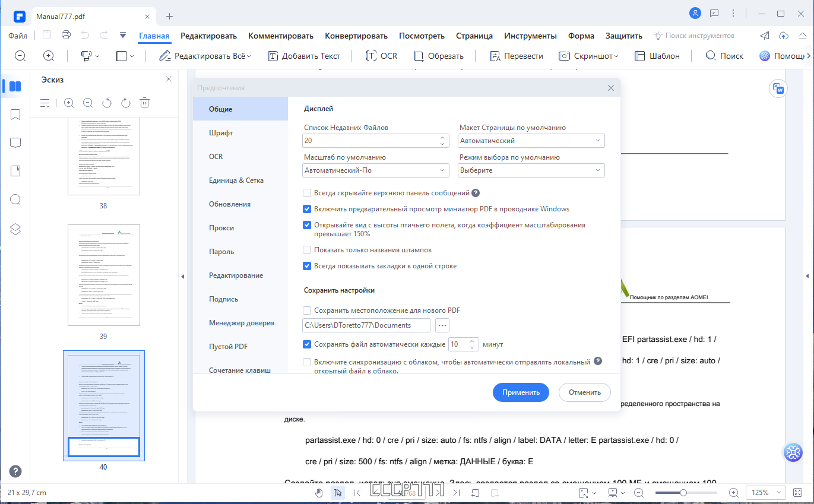Delete page using trash icon in Эскиз panel
The height and width of the screenshot is (504, 814).
click(144, 103)
